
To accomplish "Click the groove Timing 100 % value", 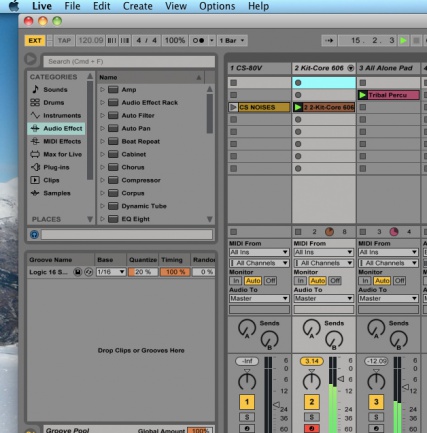I will [x=175, y=272].
